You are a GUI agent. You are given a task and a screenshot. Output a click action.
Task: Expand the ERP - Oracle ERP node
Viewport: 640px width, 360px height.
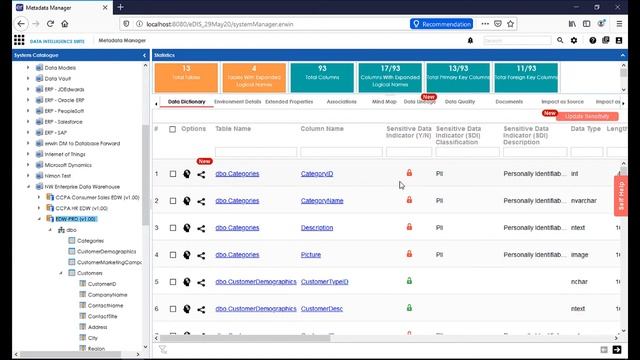(x=28, y=100)
